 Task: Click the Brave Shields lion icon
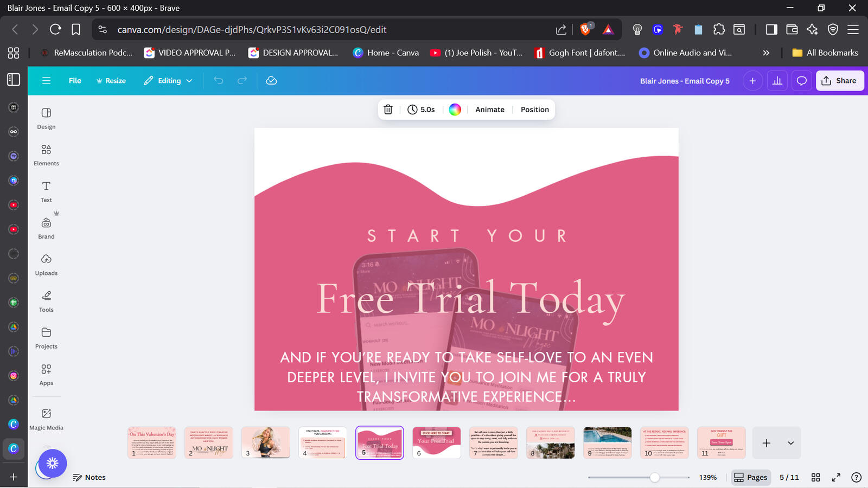click(x=585, y=29)
